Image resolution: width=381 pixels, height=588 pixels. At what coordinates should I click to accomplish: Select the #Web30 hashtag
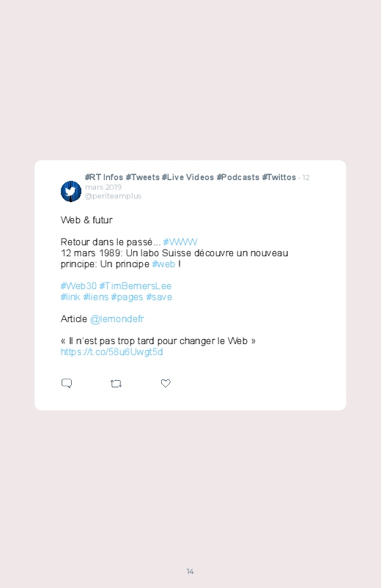[78, 286]
